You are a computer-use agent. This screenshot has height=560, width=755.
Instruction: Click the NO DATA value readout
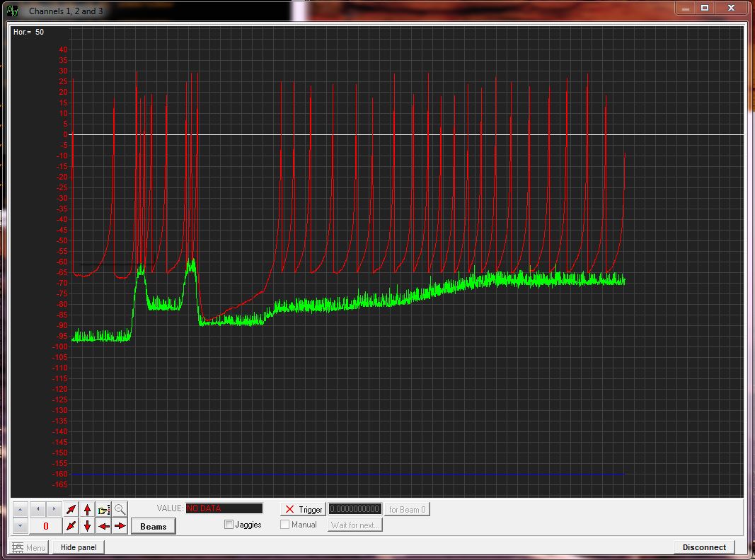(x=224, y=508)
